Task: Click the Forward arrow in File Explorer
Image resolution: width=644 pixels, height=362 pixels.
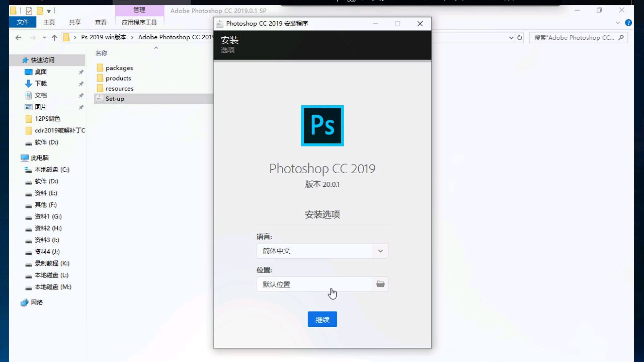Action: tap(33, 38)
